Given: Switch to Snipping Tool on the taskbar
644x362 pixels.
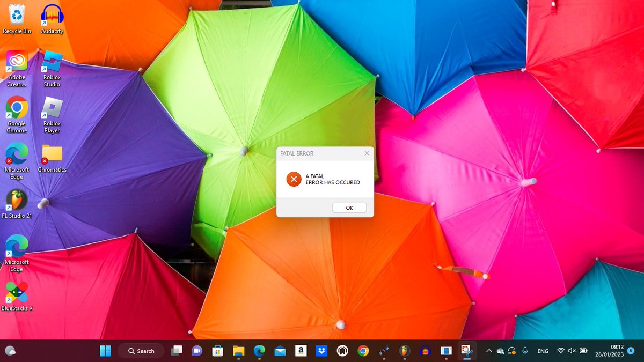Looking at the screenshot, I should (x=467, y=351).
